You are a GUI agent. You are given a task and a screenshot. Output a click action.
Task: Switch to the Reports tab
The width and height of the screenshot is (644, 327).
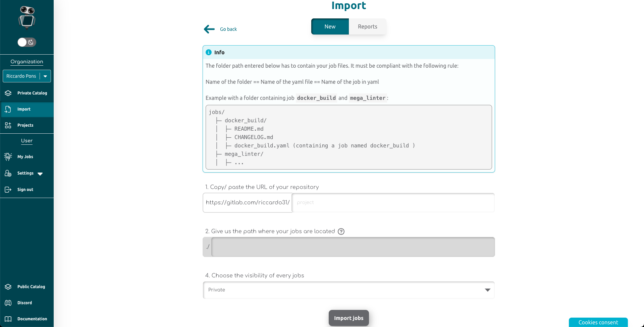tap(367, 26)
